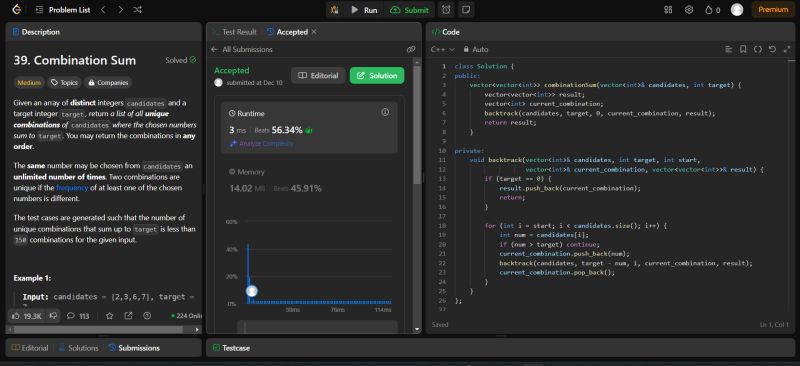Open the Testcase panel
Image resolution: width=800 pixels, height=366 pixels.
click(x=231, y=348)
